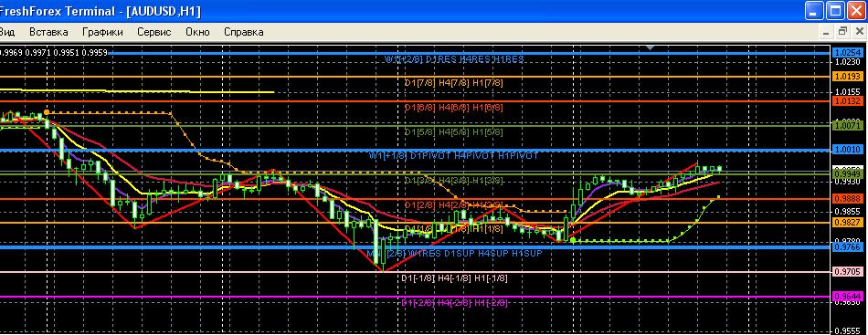Click the OHLC values 0.9969 0.9971 0.9951 0.9959
The height and width of the screenshot is (335, 868).
click(x=53, y=53)
